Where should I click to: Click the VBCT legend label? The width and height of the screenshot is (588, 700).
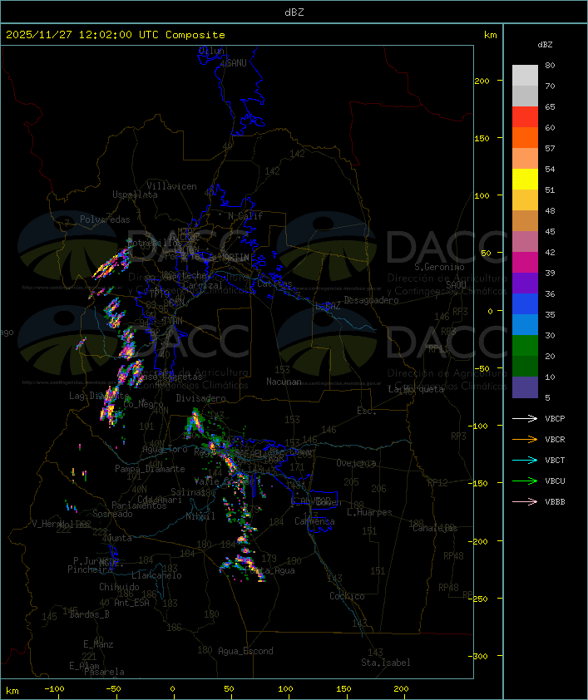555,460
